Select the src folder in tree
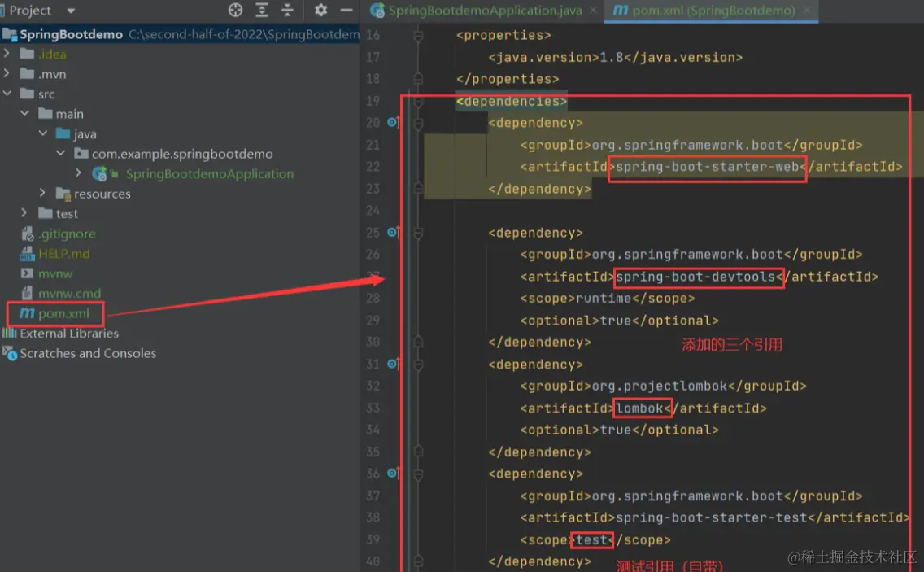Image resolution: width=924 pixels, height=572 pixels. tap(46, 94)
